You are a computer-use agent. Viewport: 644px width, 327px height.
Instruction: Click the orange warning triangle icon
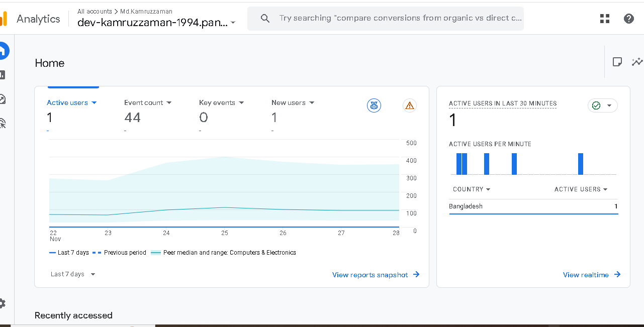409,105
